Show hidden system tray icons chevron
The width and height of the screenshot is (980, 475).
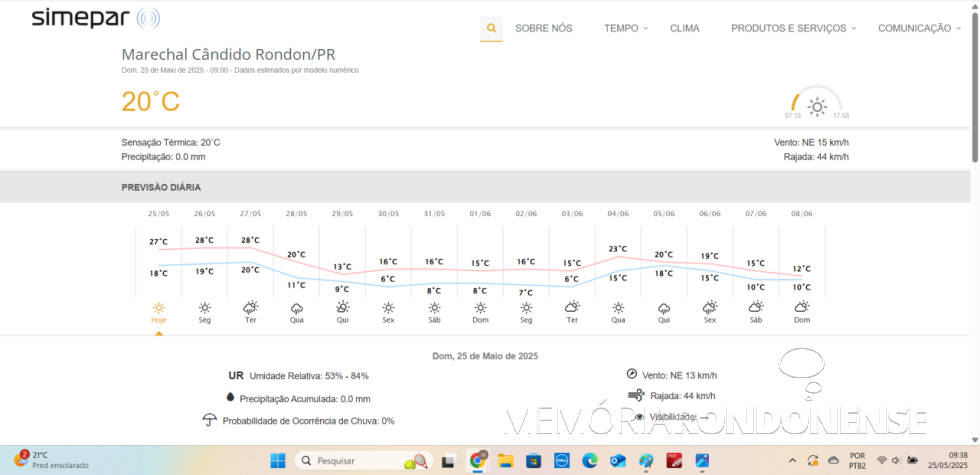[x=793, y=460]
